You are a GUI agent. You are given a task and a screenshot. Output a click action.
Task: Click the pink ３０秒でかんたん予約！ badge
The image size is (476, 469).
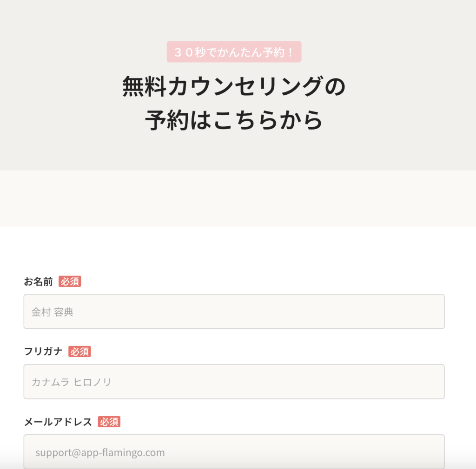click(x=234, y=52)
